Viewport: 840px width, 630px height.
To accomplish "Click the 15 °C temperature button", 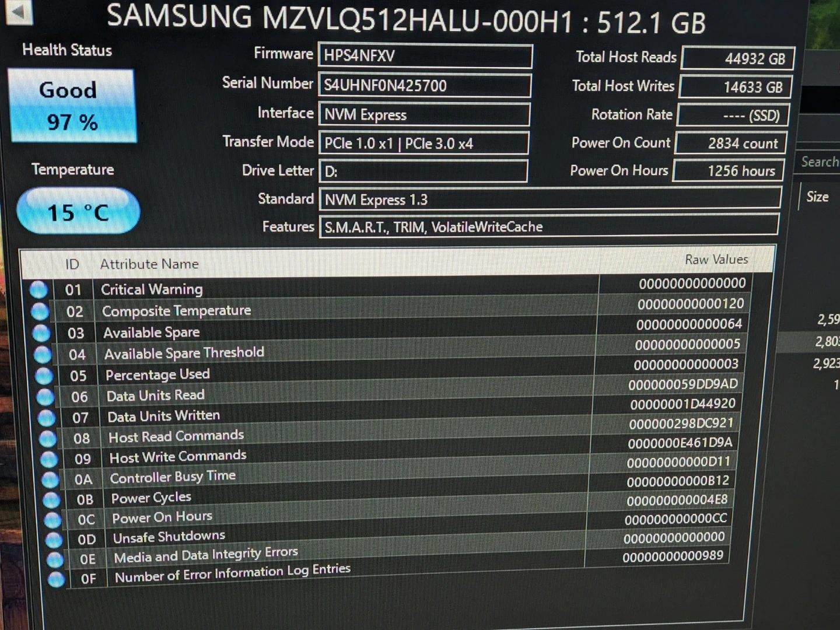I will point(78,211).
